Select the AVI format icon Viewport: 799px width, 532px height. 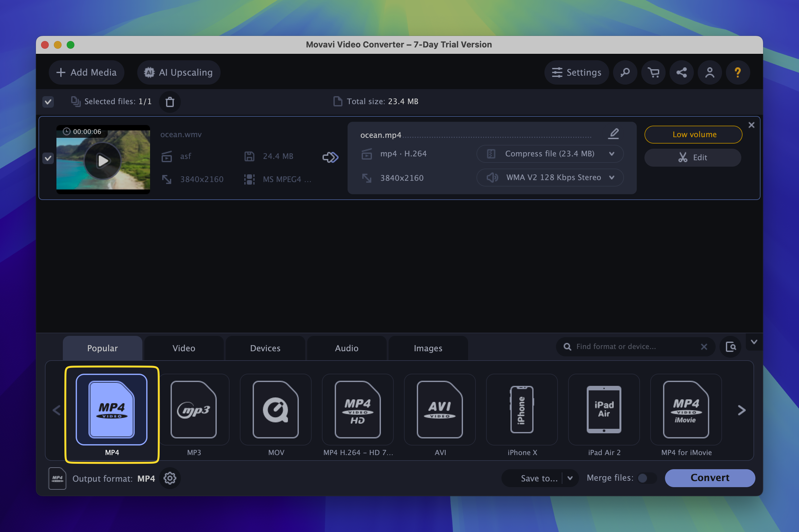(x=440, y=410)
